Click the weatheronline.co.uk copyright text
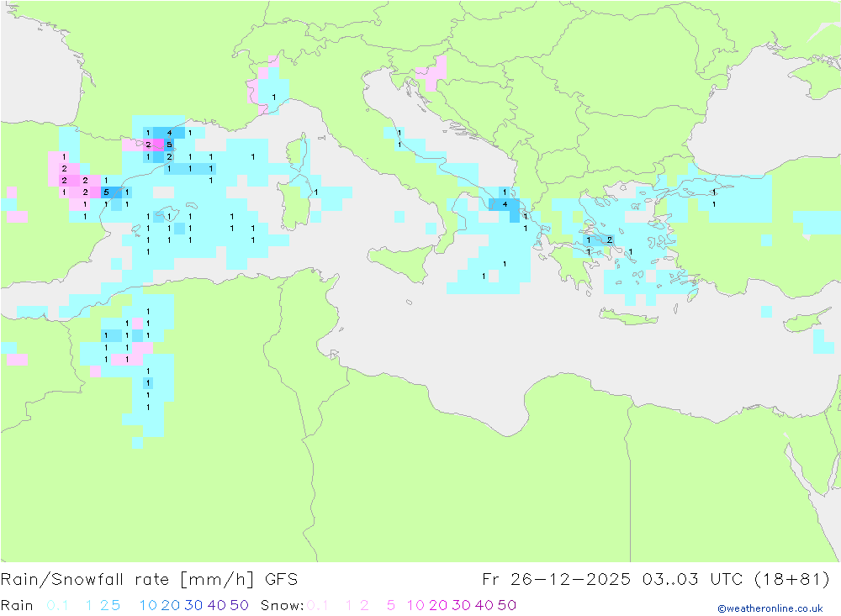Screen dimensions: 841x616 (770, 608)
